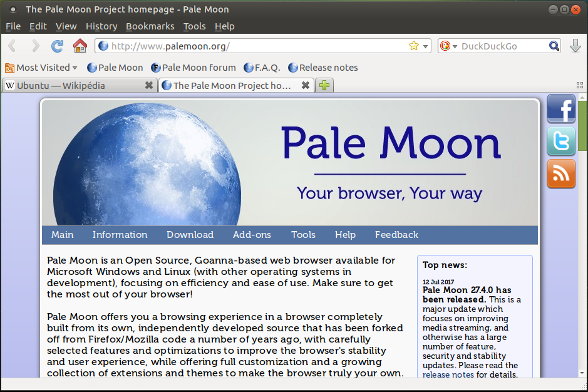This screenshot has height=392, width=588.
Task: Follow the release notes link in Top news
Action: (448, 374)
